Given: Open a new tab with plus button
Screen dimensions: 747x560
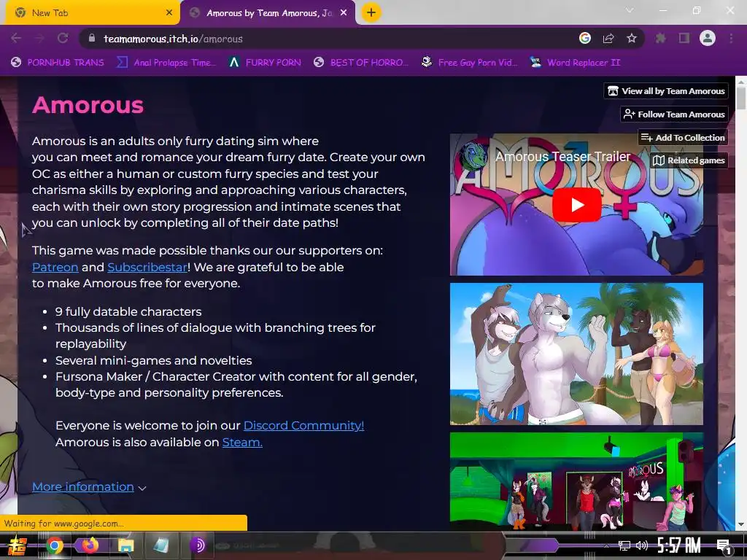Looking at the screenshot, I should pos(371,12).
